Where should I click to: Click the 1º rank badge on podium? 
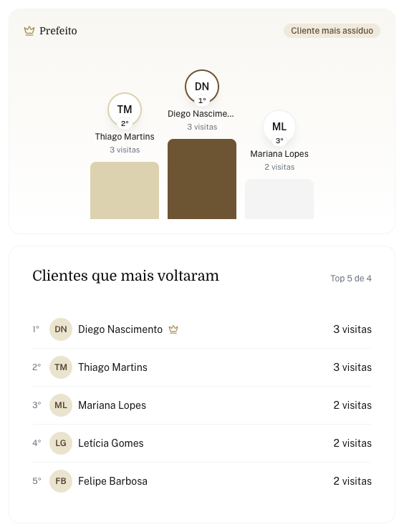[x=202, y=100]
